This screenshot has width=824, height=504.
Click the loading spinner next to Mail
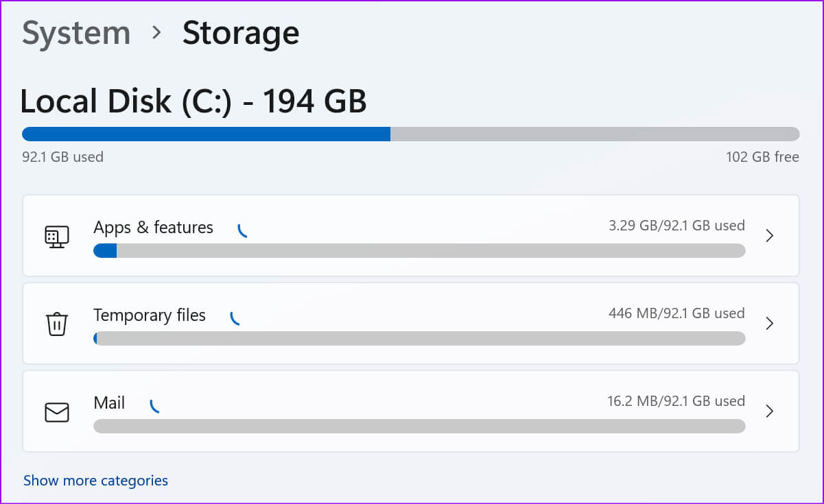pyautogui.click(x=154, y=407)
